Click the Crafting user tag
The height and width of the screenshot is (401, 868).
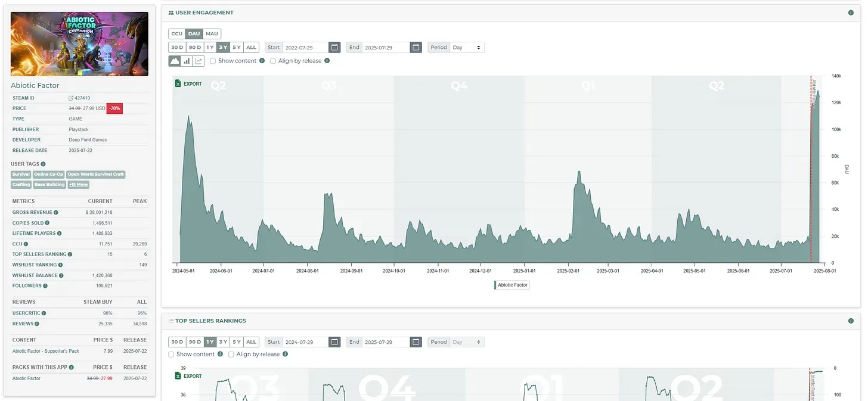21,185
